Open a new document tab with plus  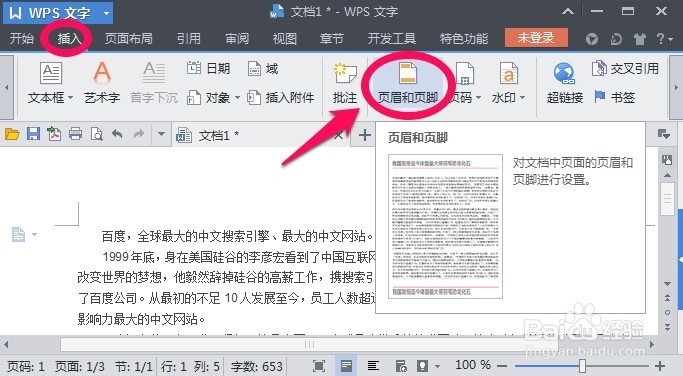(365, 135)
